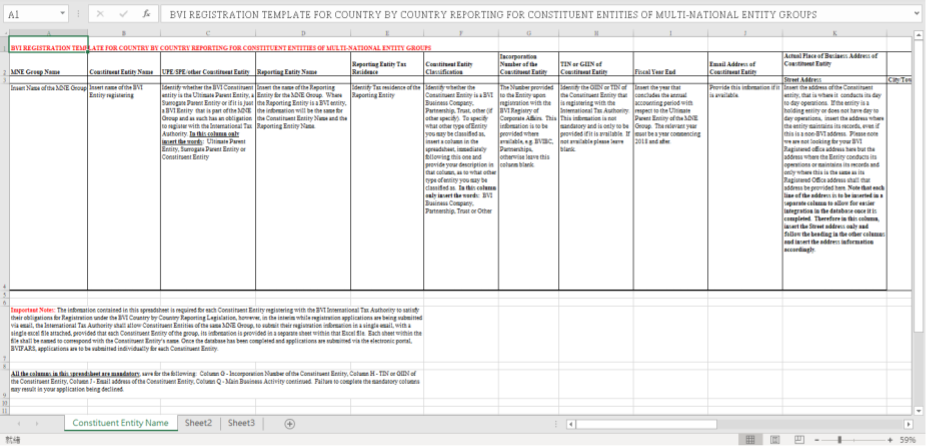Switch to Page Layout view icon
This screenshot has height=446, width=926.
775,440
